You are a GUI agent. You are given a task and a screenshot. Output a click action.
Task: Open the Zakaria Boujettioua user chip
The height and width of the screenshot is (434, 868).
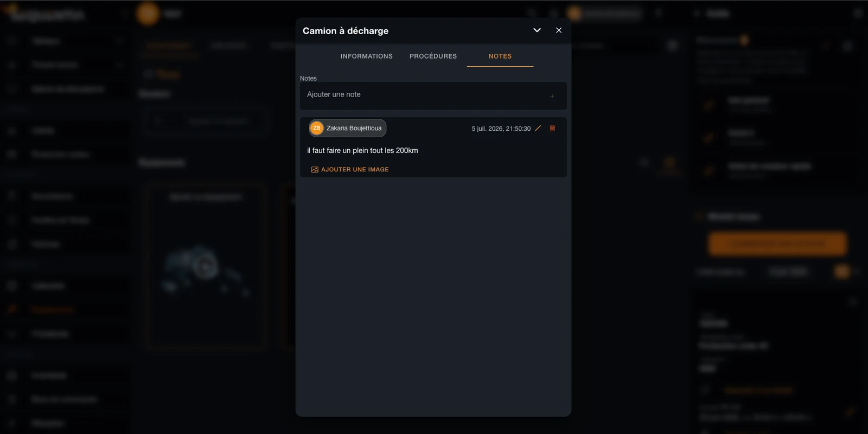point(348,128)
